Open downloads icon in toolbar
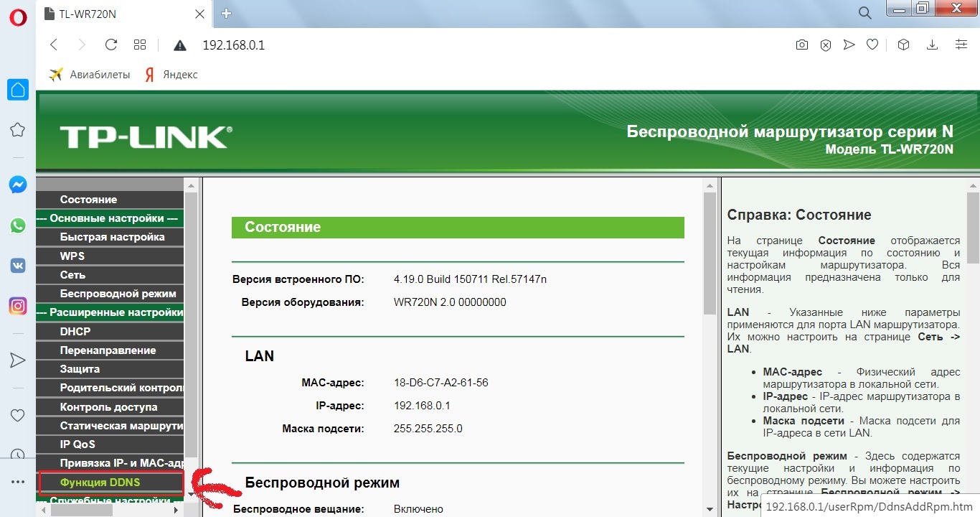The image size is (980, 517). 933,45
